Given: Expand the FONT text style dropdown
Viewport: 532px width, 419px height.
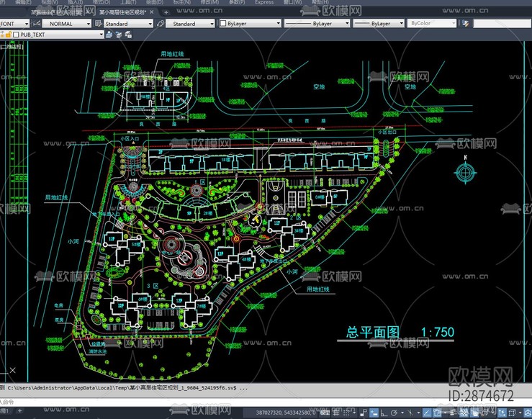Looking at the screenshot, I should (26, 24).
